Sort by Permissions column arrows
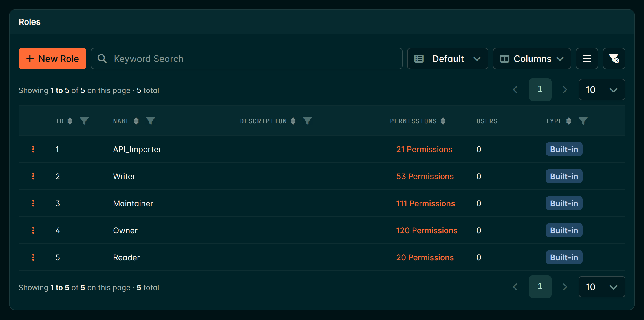The height and width of the screenshot is (320, 644). pyautogui.click(x=443, y=121)
